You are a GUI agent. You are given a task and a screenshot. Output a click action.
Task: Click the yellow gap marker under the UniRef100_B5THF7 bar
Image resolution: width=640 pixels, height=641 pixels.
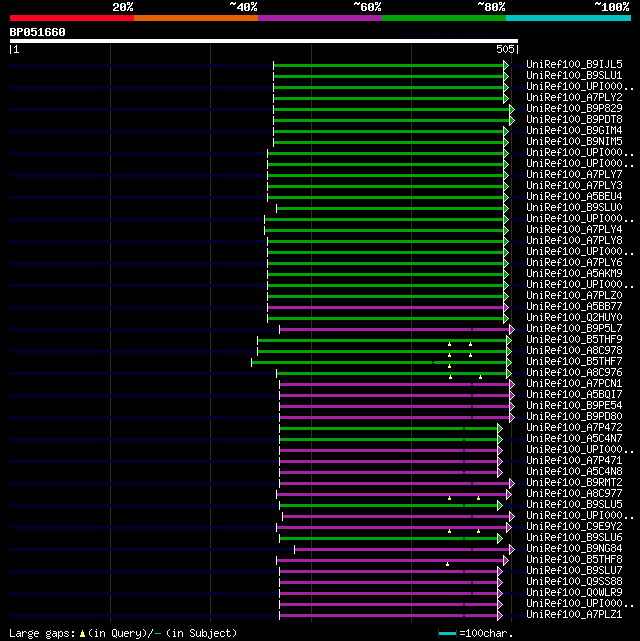click(x=450, y=366)
